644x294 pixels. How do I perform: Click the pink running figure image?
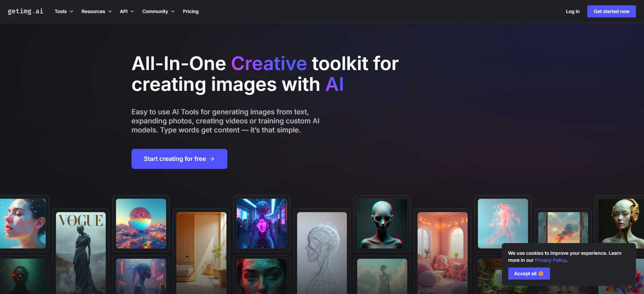503,224
